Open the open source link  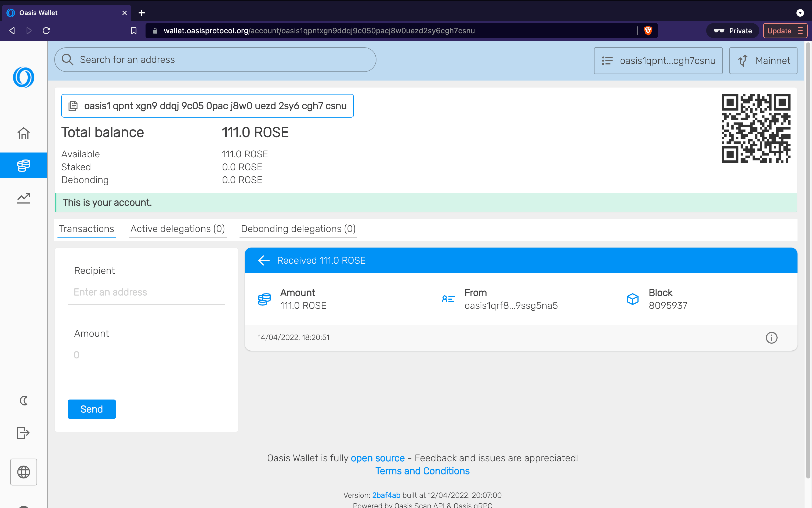pos(378,458)
